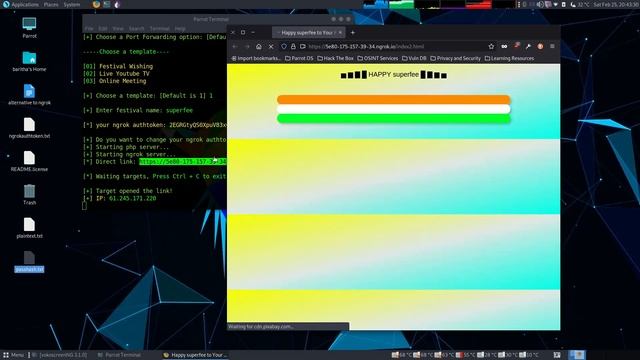Switch to 'Happy superfee to Your' taskbar item
Image resolution: width=640 pixels, height=360 pixels.
pyautogui.click(x=195, y=355)
